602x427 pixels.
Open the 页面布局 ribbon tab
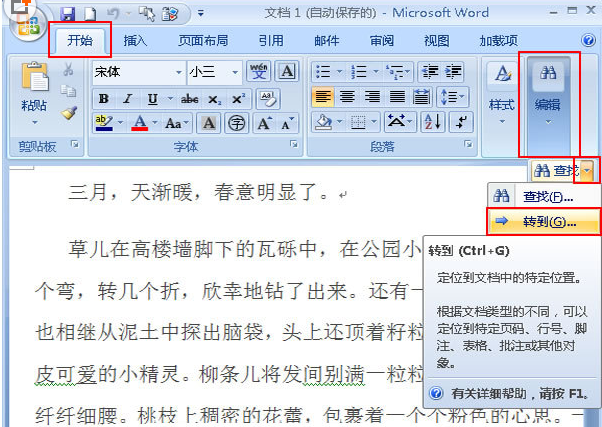point(203,40)
